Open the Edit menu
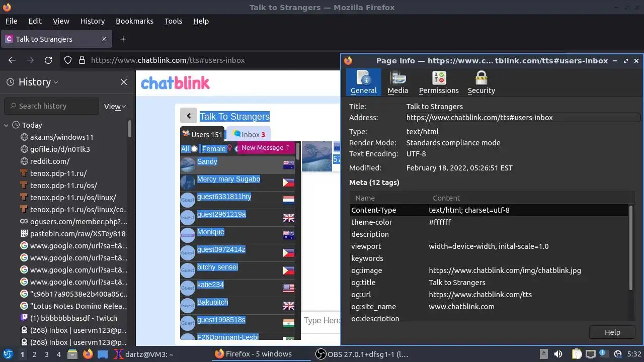Screen dimensions: 644x362 [x=35, y=21]
